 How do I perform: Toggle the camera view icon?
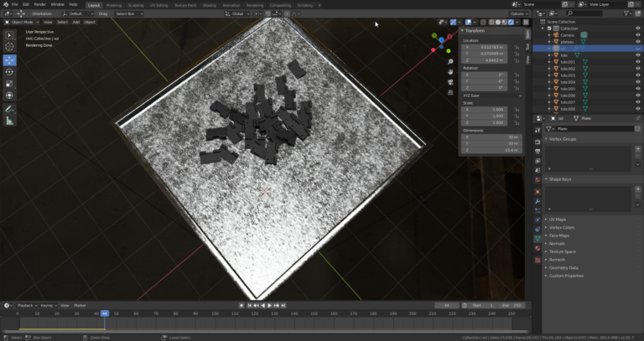pyautogui.click(x=450, y=82)
